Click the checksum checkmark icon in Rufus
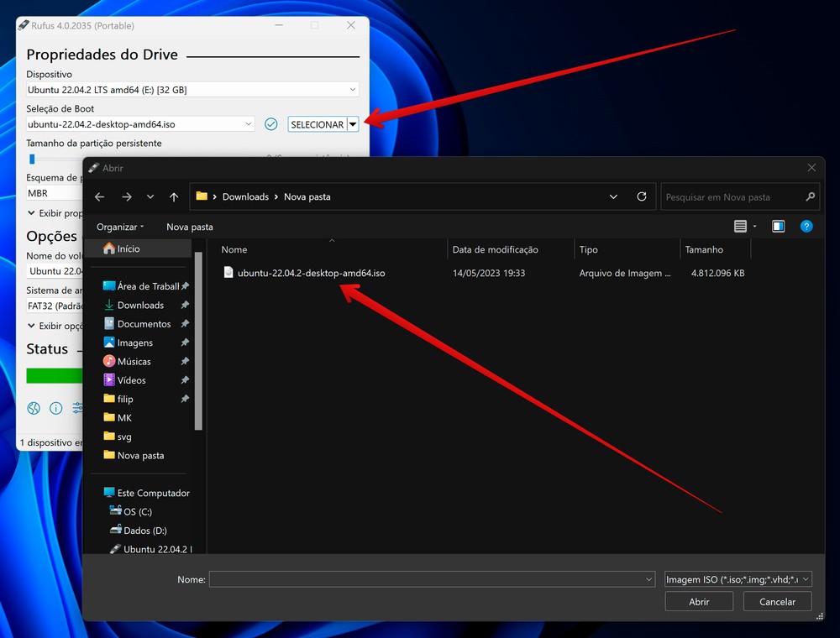Image resolution: width=840 pixels, height=638 pixels. point(270,124)
